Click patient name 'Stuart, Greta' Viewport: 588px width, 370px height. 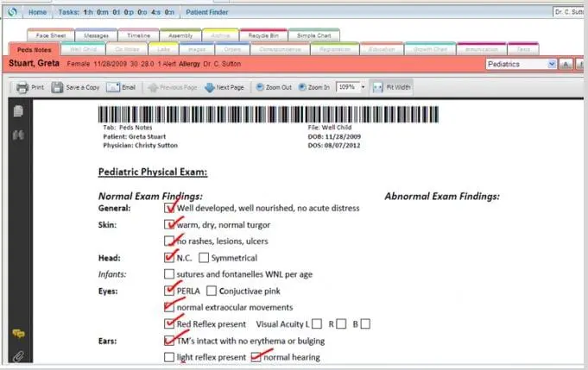35,63
